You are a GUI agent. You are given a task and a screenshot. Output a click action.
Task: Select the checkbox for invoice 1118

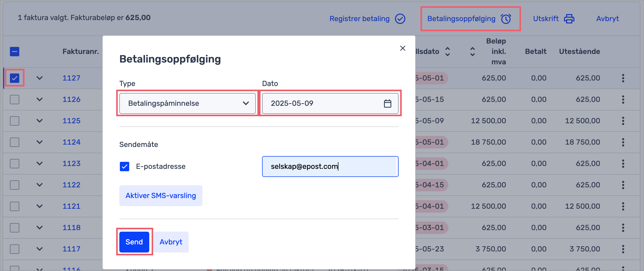pyautogui.click(x=15, y=228)
